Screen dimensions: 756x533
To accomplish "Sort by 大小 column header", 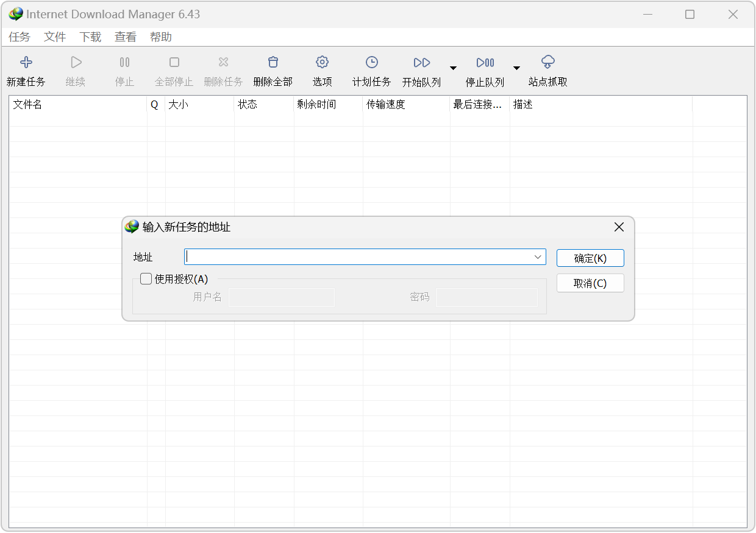I will (199, 104).
